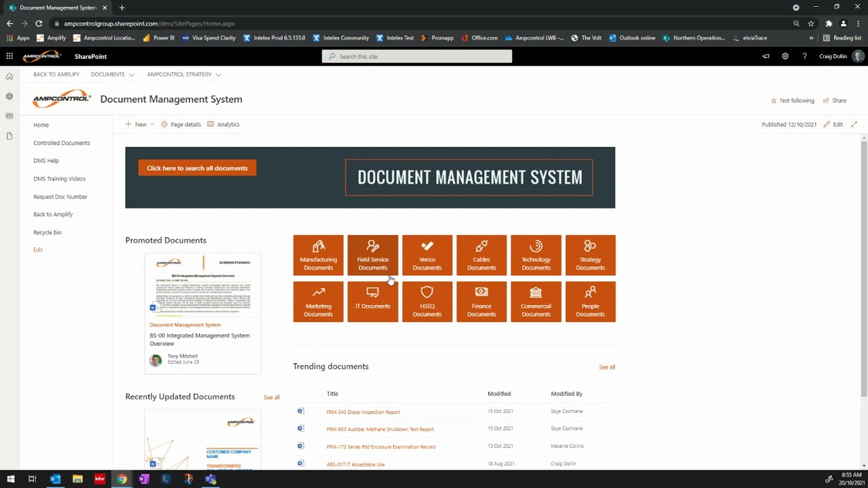The width and height of the screenshot is (868, 488).
Task: Open the Finance Documents tile
Action: [x=481, y=302]
